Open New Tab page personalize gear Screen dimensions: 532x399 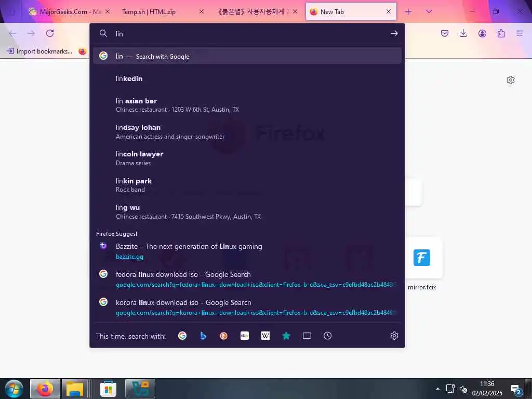click(x=510, y=80)
